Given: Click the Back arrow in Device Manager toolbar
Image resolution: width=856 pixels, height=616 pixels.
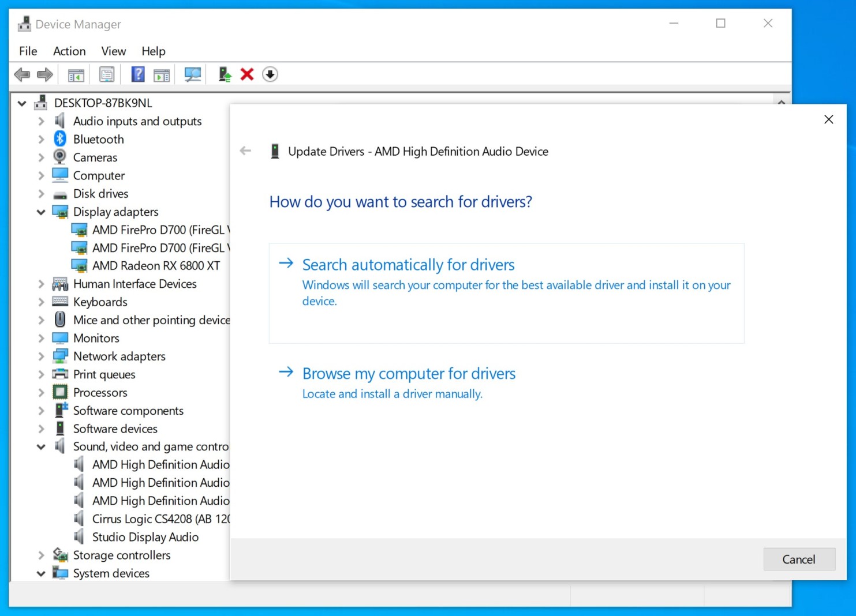Looking at the screenshot, I should pos(22,74).
